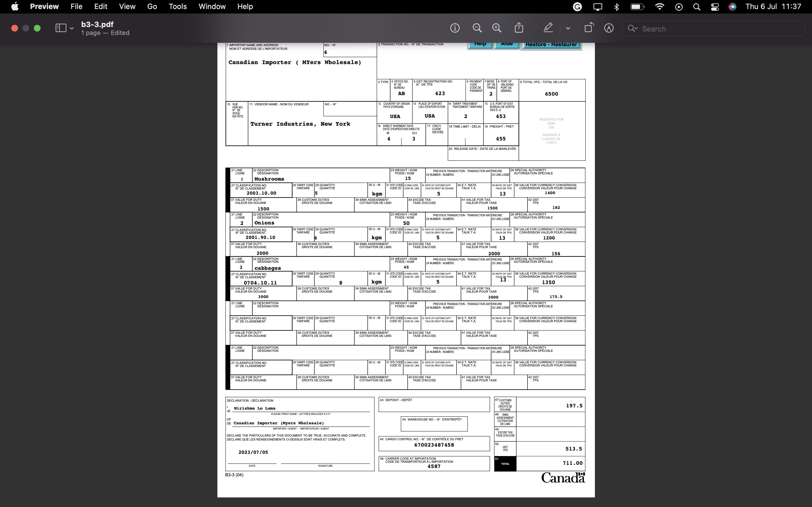The width and height of the screenshot is (812, 507).
Task: Open the sidebar view options dropdown
Action: tap(71, 28)
